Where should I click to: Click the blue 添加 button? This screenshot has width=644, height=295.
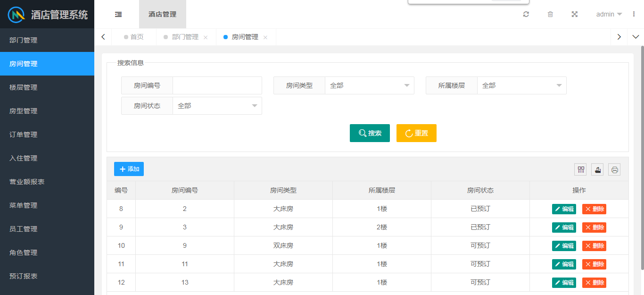[129, 169]
